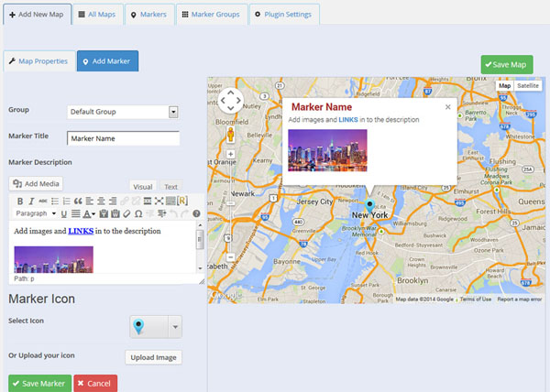The height and width of the screenshot is (392, 550).
Task: Open the Group dropdown showing Default Group
Action: 123,112
